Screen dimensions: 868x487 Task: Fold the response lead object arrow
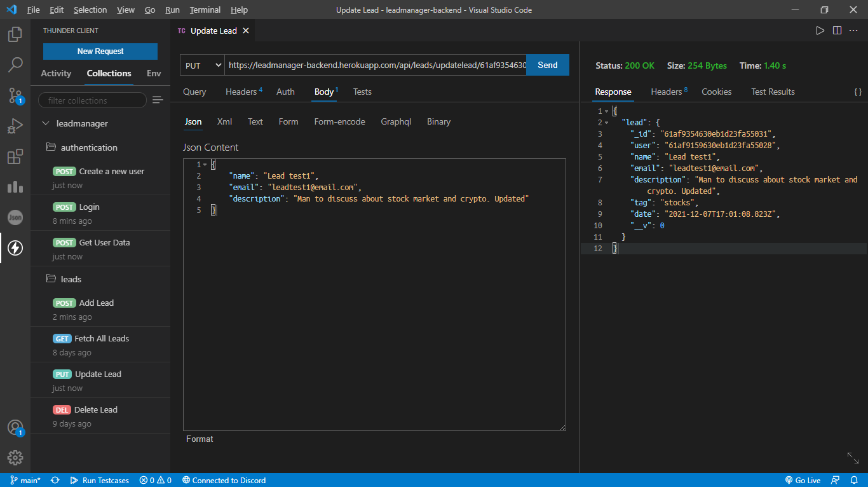coord(606,123)
